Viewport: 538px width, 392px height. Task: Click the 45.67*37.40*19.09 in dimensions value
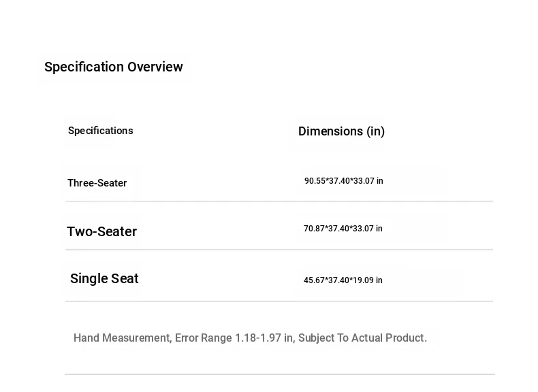(343, 280)
